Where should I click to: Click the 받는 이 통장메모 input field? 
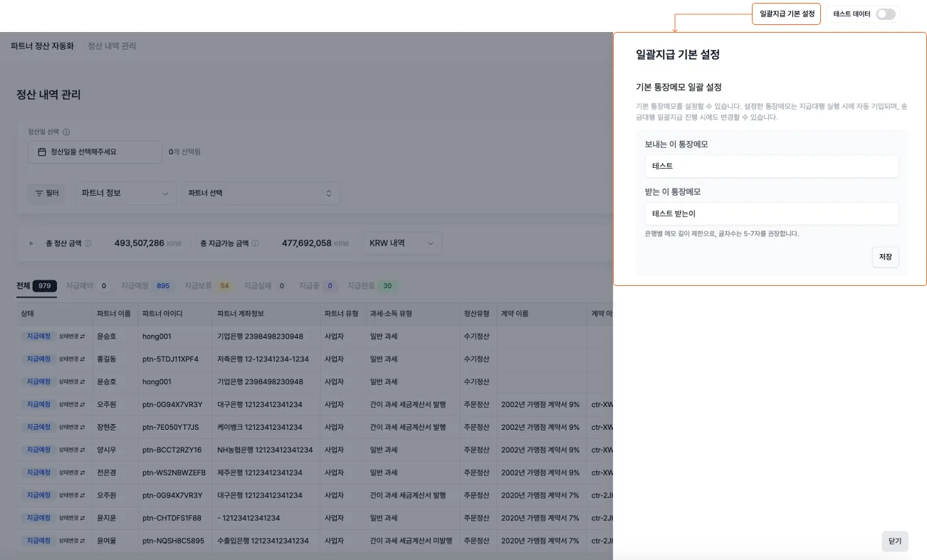click(772, 213)
